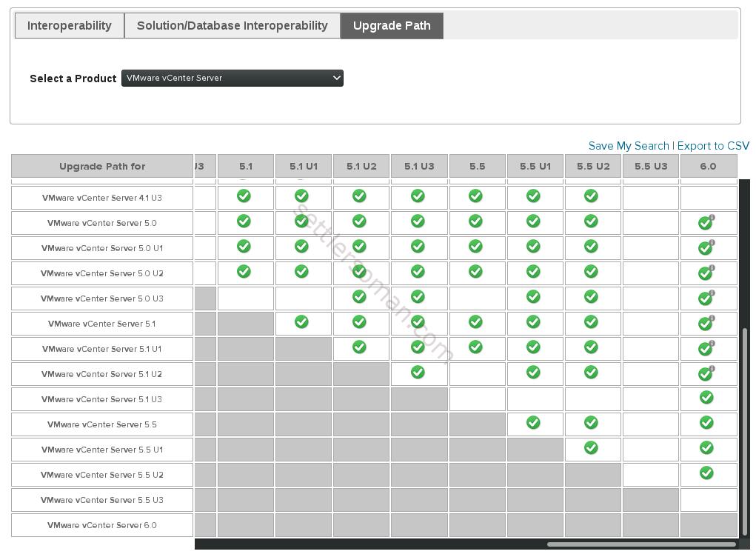Click info checkmark for vCenter 5.0 U3 to 6.0
This screenshot has width=756, height=557.
tap(706, 298)
